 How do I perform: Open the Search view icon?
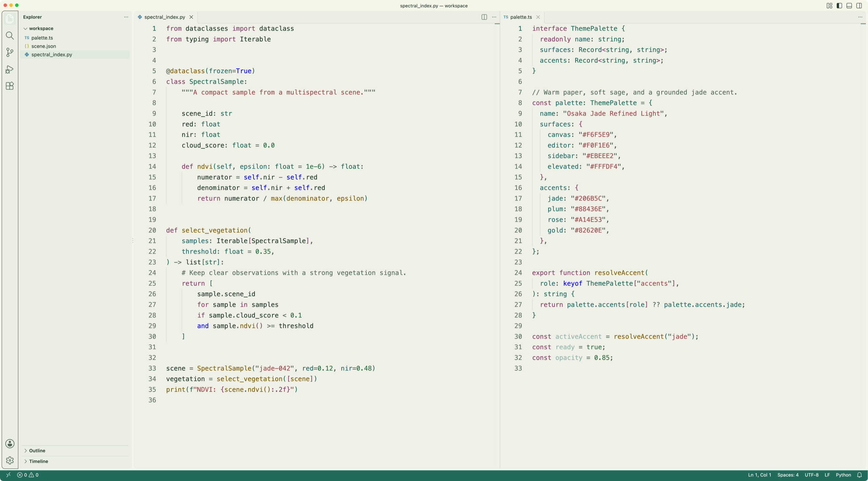(10, 36)
